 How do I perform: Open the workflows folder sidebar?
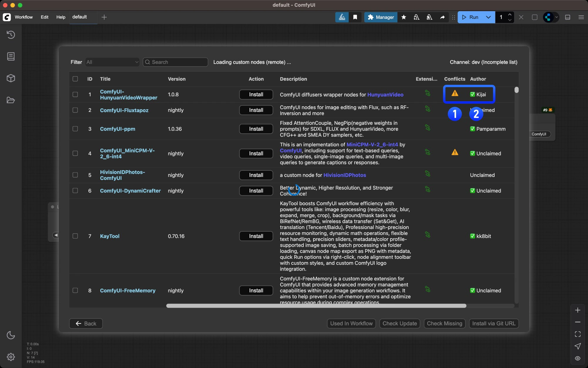[x=11, y=100]
